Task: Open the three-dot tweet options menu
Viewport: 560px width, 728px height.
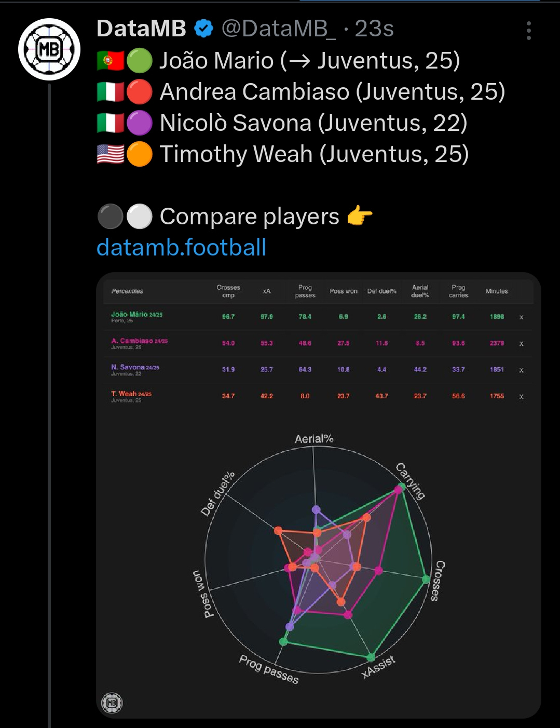Action: pyautogui.click(x=528, y=31)
